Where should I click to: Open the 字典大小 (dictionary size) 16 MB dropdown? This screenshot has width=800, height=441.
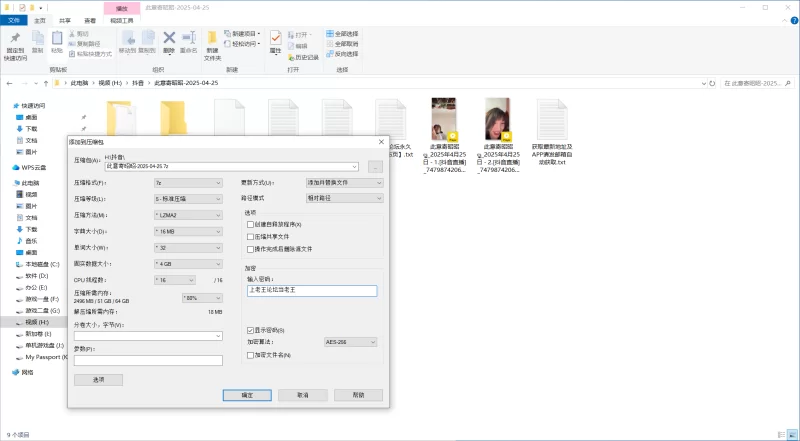pyautogui.click(x=188, y=232)
